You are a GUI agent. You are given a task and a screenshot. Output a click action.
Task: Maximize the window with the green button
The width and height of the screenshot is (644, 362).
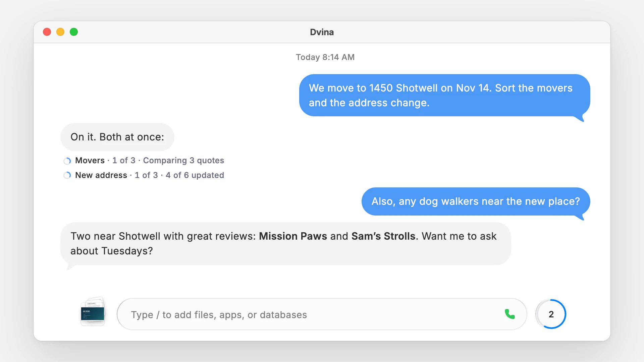(x=74, y=32)
